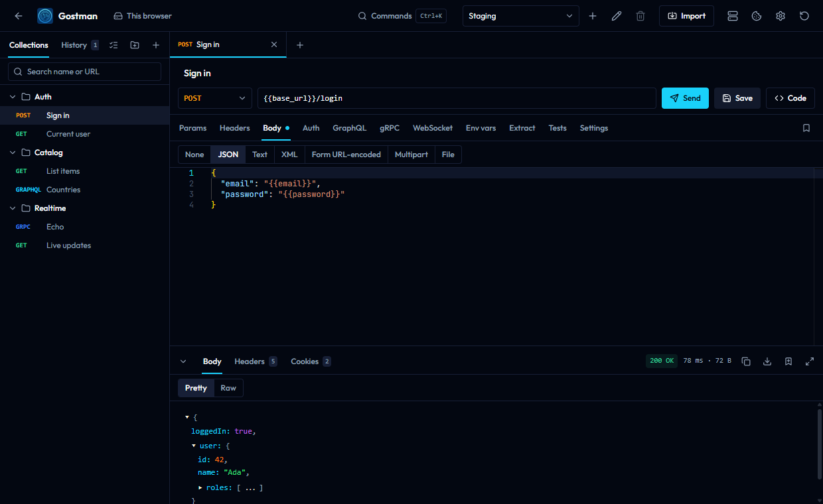The height and width of the screenshot is (504, 823).
Task: Collapse the Realtime folder chevron
Action: tap(13, 208)
